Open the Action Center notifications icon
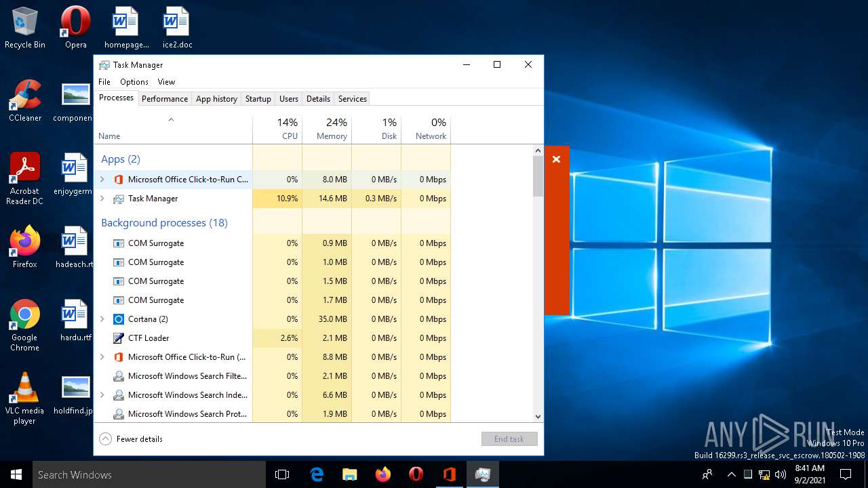Screen dimensions: 868x488 coord(846,474)
